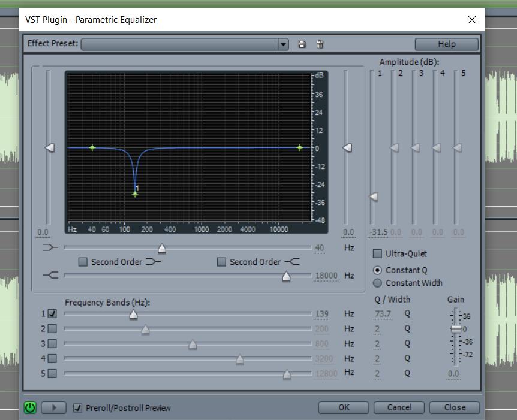Disable the frequency band 1 checkbox

tap(52, 313)
